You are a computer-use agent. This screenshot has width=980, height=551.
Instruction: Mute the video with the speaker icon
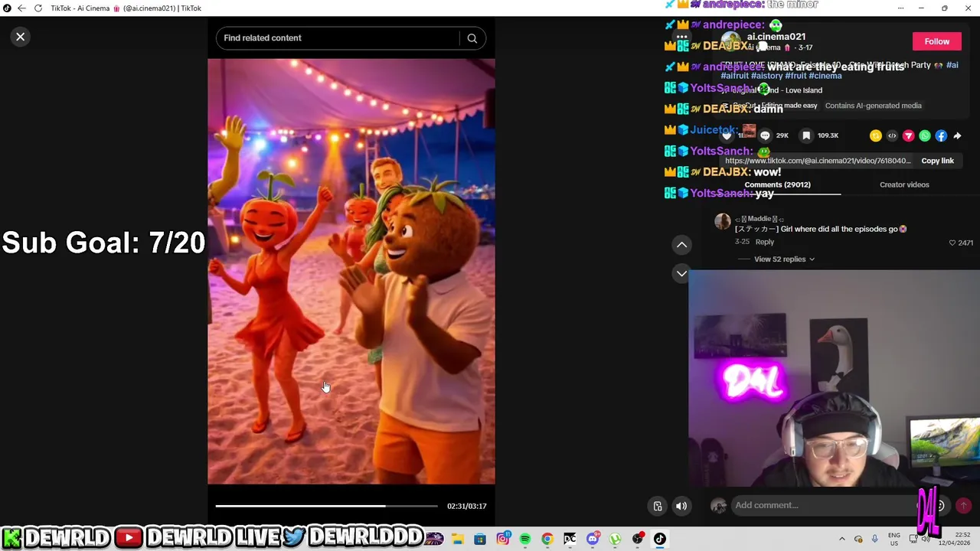point(681,506)
